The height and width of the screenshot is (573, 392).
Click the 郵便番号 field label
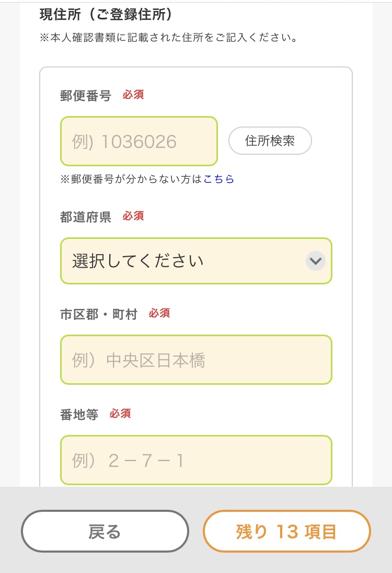click(x=86, y=96)
